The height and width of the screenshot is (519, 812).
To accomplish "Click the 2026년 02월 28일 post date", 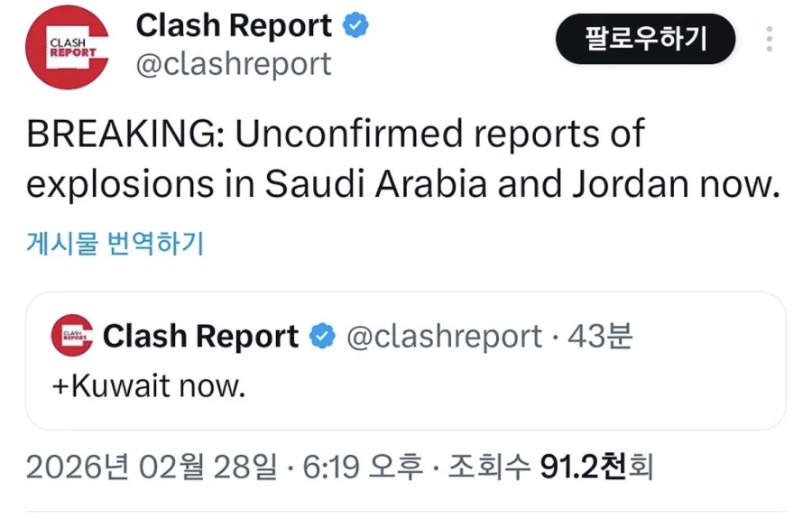I will 152,468.
